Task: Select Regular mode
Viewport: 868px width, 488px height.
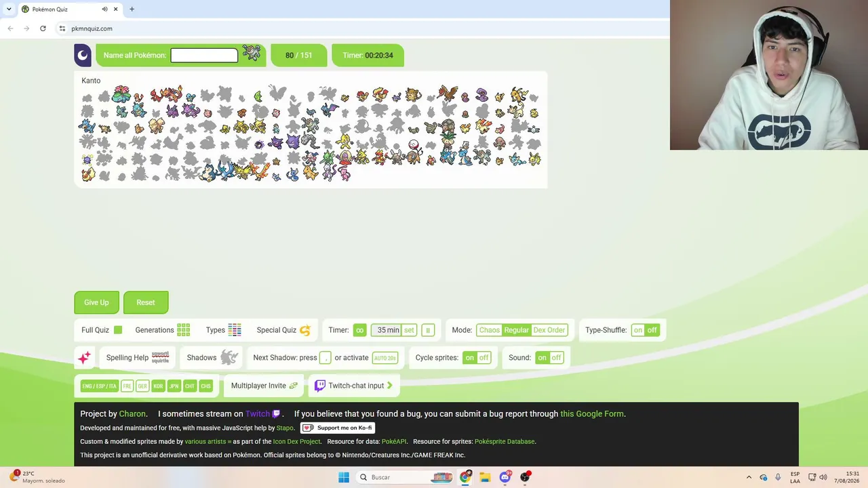Action: (x=516, y=330)
